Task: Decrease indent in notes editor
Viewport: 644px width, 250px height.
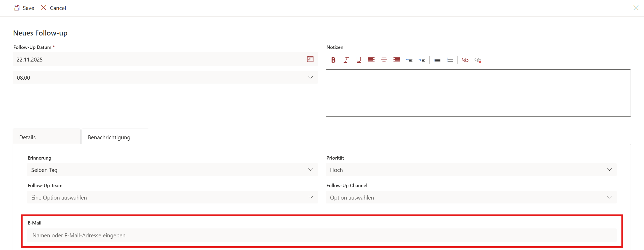Action: tap(409, 60)
